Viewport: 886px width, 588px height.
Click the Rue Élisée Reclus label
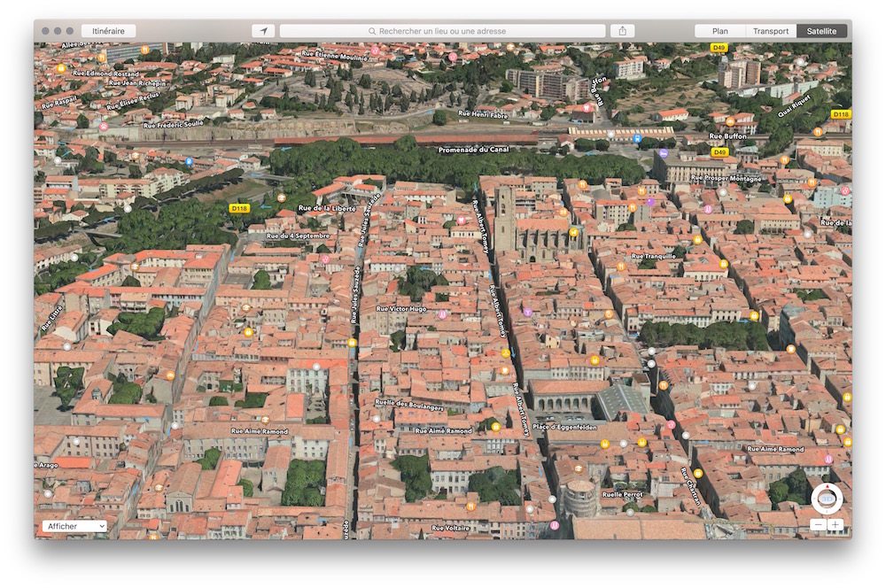[133, 101]
